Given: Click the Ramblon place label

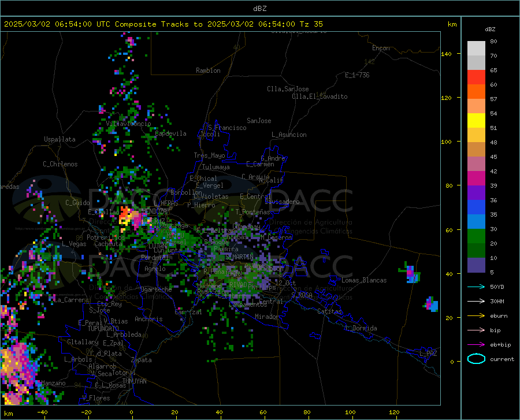Looking at the screenshot, I should [208, 70].
